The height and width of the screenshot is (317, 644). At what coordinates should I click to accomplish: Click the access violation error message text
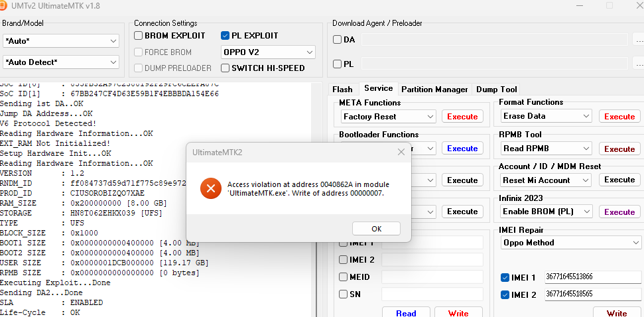coord(308,189)
